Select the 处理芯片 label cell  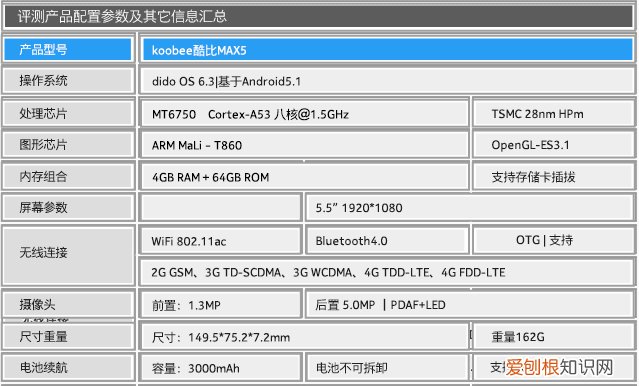68,113
